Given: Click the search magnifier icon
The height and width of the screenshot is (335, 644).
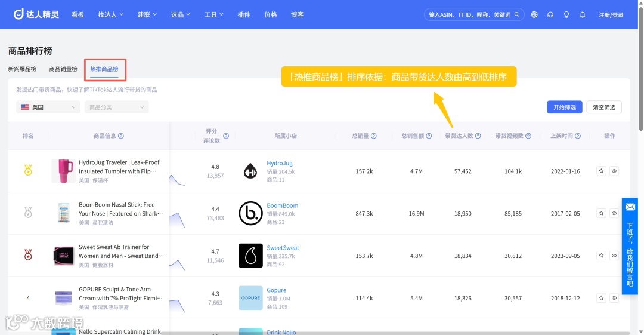Looking at the screenshot, I should (516, 14).
